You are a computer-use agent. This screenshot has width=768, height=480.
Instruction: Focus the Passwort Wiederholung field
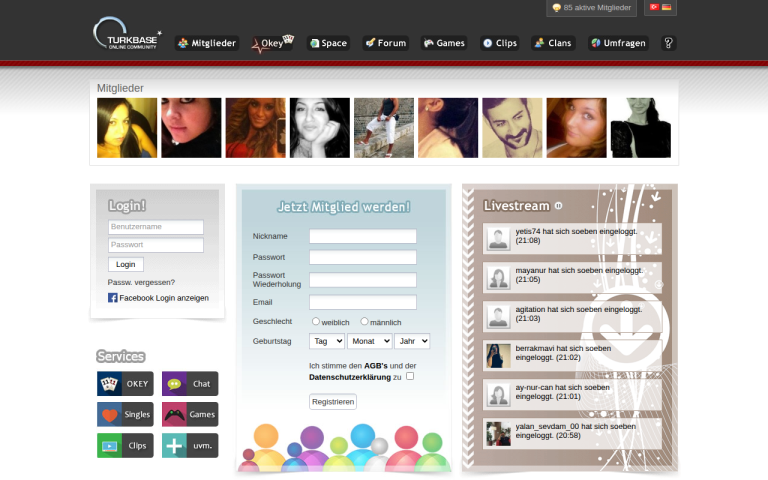click(x=363, y=280)
